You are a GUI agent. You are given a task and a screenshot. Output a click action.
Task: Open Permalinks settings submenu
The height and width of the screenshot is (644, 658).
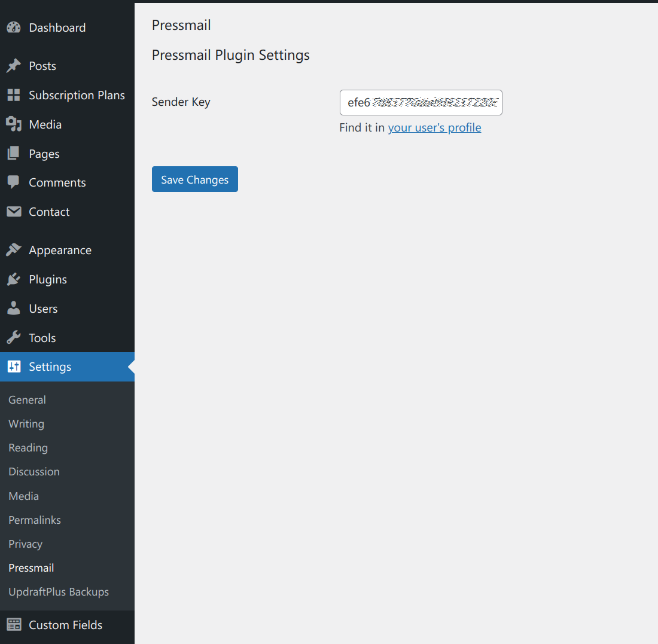coord(35,520)
